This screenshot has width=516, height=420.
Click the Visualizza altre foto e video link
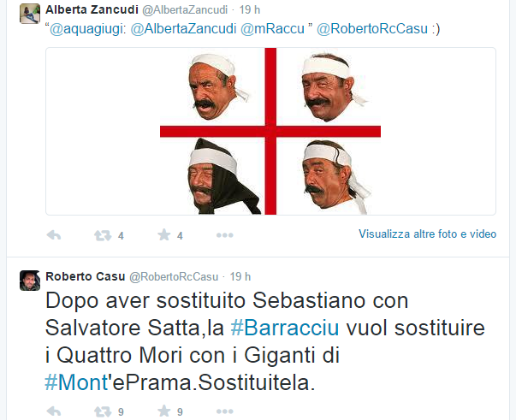point(427,234)
